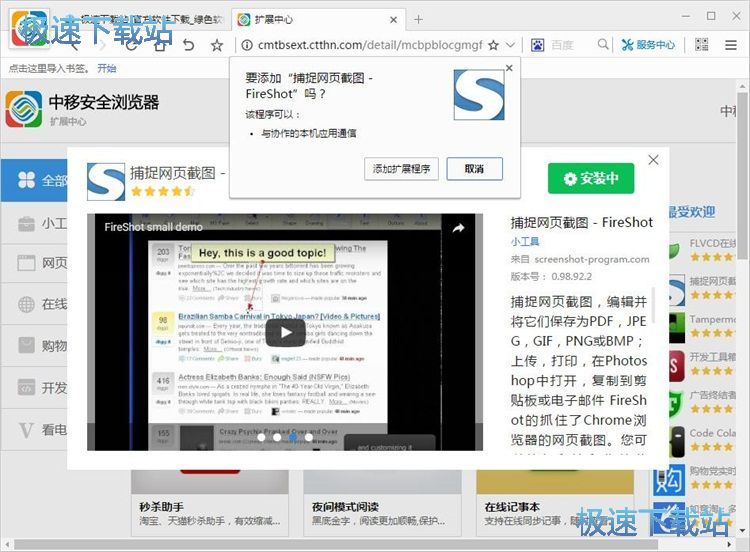Open the 在线记事本 extension card
The height and width of the screenshot is (552, 750).
click(555, 503)
